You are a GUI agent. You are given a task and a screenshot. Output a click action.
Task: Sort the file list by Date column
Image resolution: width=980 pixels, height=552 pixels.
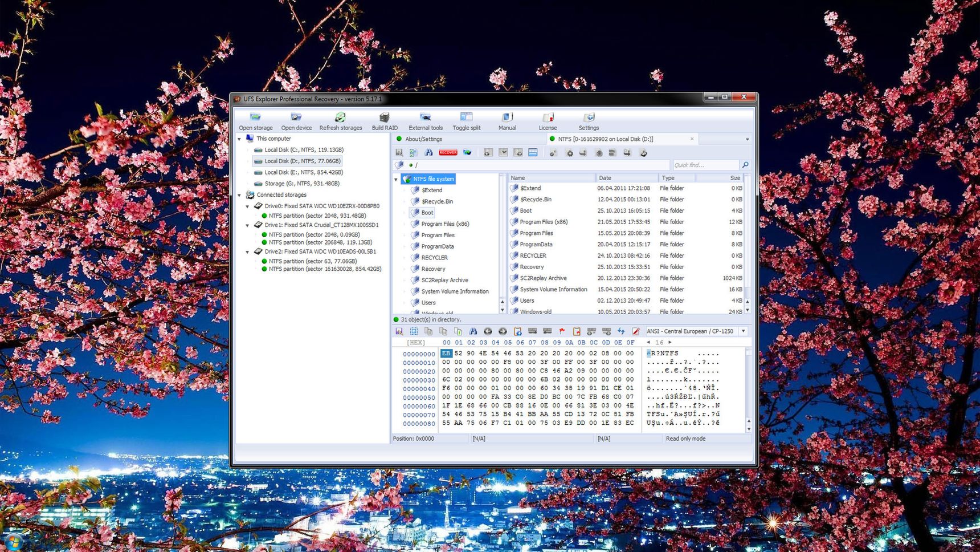pyautogui.click(x=627, y=178)
